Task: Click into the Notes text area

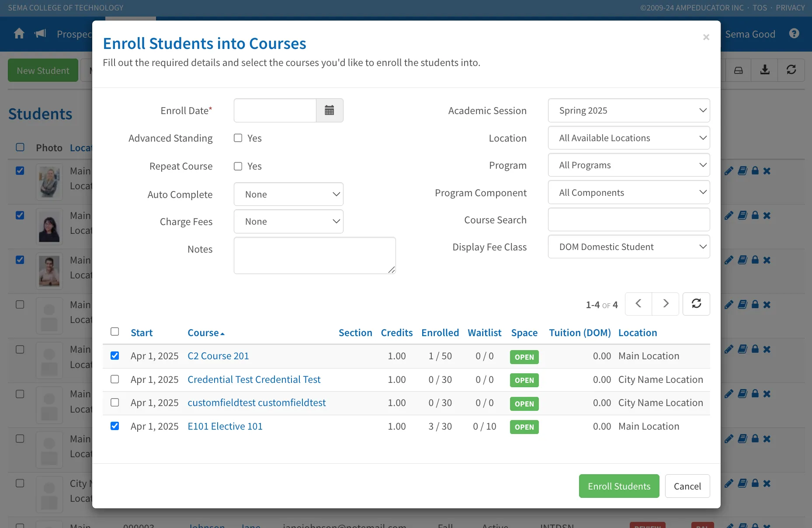Action: tap(315, 255)
